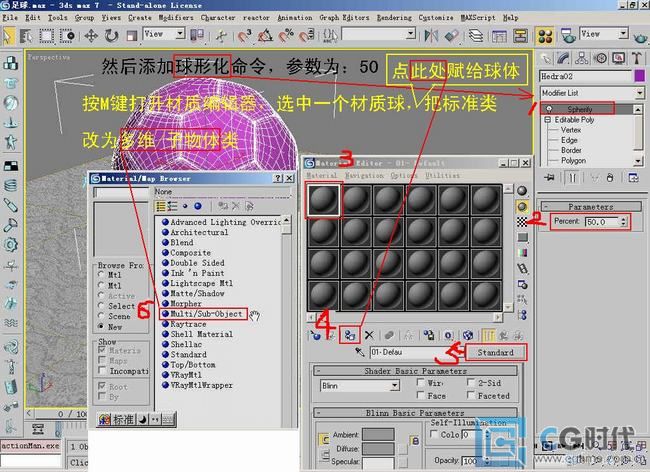This screenshot has height=472, width=650.
Task: Click Pin Stack icon under modifier stack
Action: [549, 178]
